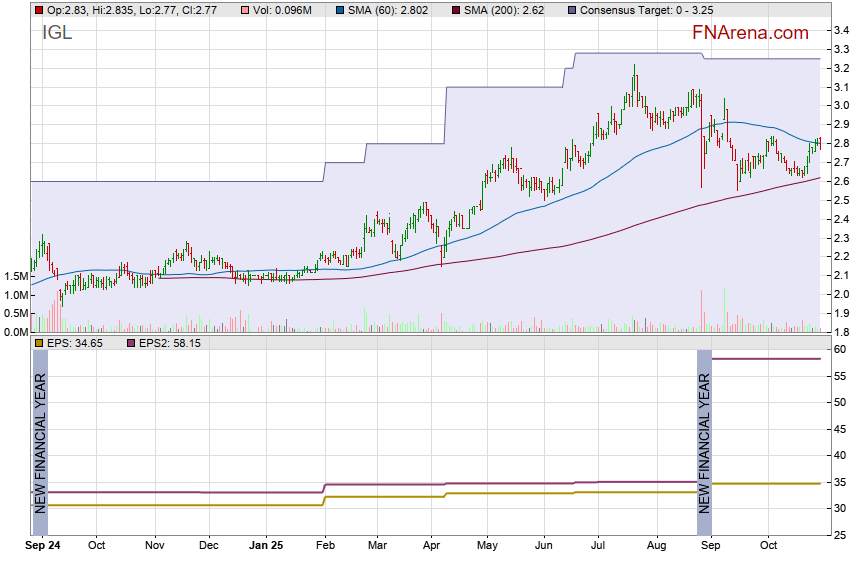Click the EPS2: 58.15 legend text
The height and width of the screenshot is (566, 859).
click(x=170, y=343)
